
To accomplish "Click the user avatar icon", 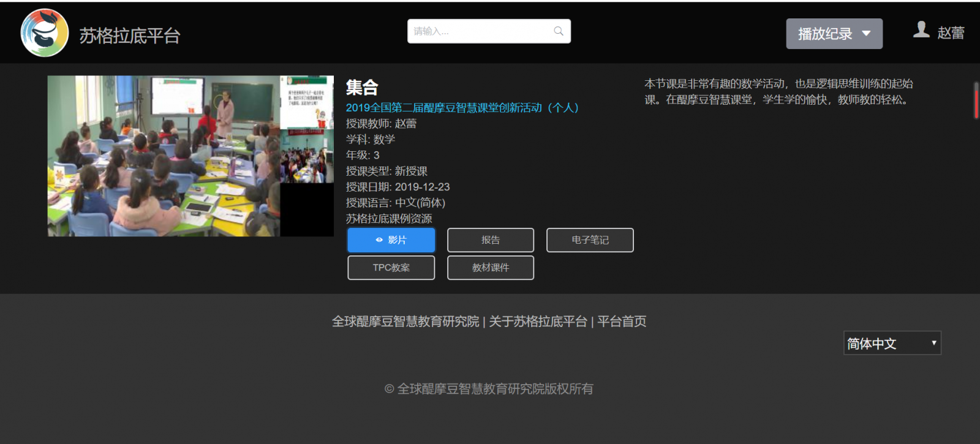I will [921, 30].
